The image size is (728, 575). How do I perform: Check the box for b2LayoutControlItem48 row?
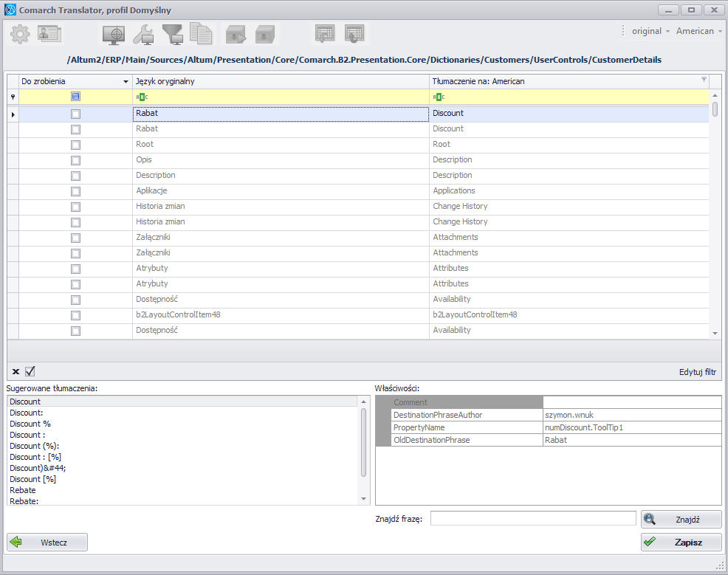75,316
